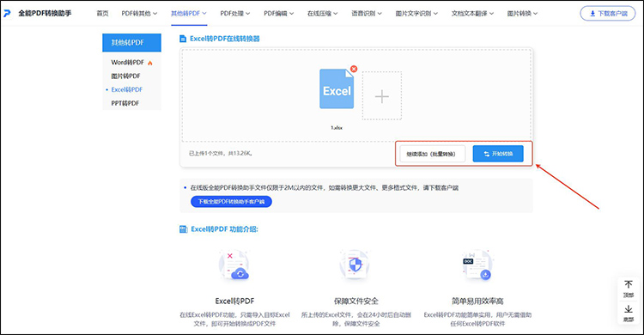Expand the 图片文字识别 dropdown menu
The width and height of the screenshot is (644, 335).
pyautogui.click(x=416, y=13)
